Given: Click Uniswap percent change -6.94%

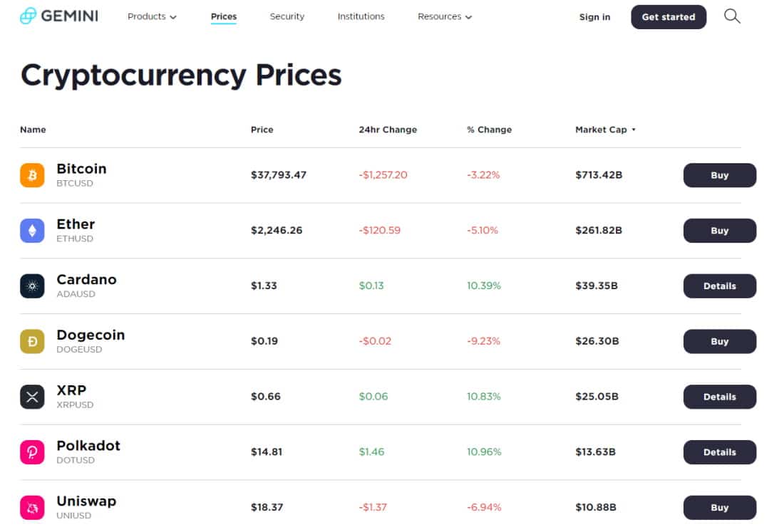Looking at the screenshot, I should [x=484, y=508].
